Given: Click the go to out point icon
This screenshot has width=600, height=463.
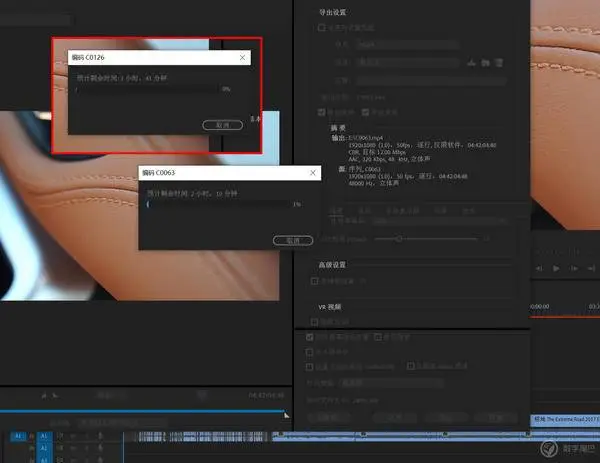Looking at the screenshot, I should [591, 268].
